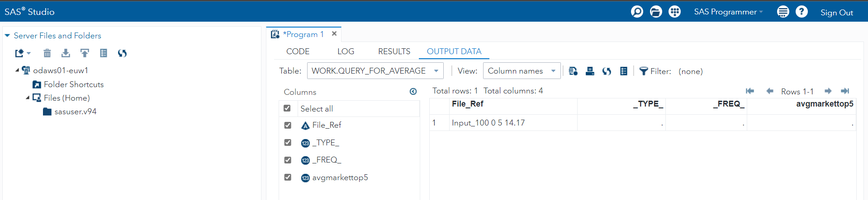Go to the last page of rows
868x200 pixels.
point(844,91)
